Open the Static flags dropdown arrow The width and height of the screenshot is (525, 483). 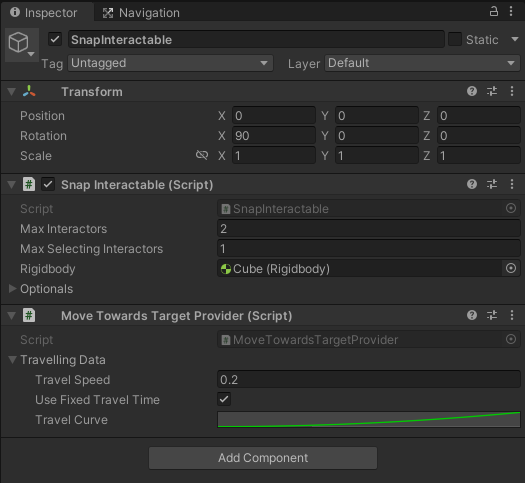(x=515, y=39)
